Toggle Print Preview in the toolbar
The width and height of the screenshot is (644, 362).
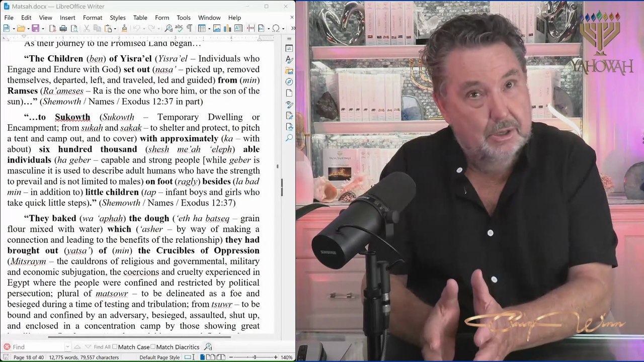tap(74, 29)
